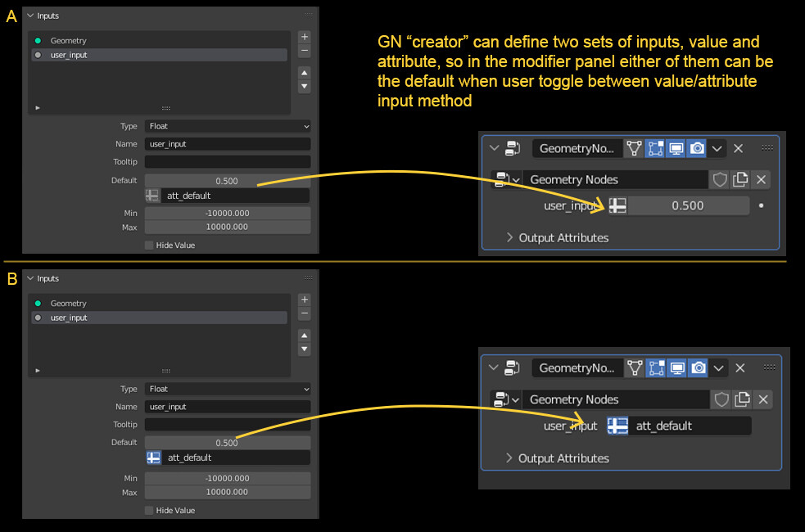This screenshot has height=532, width=805.
Task: Open extra options dropdown on upper modifier
Action: [717, 149]
